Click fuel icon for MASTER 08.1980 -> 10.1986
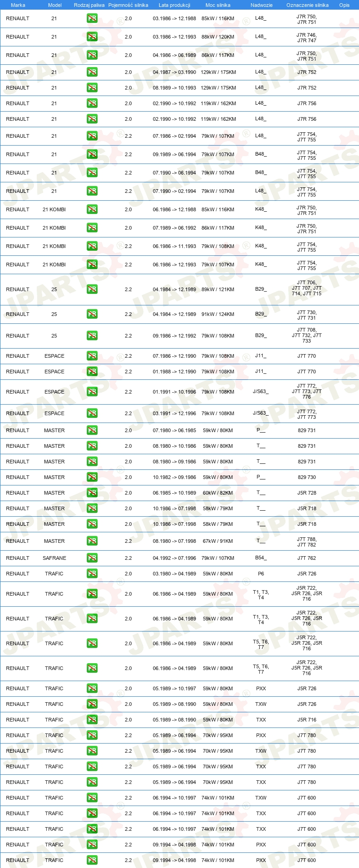Viewport: 359px width, 868px height. (x=92, y=446)
